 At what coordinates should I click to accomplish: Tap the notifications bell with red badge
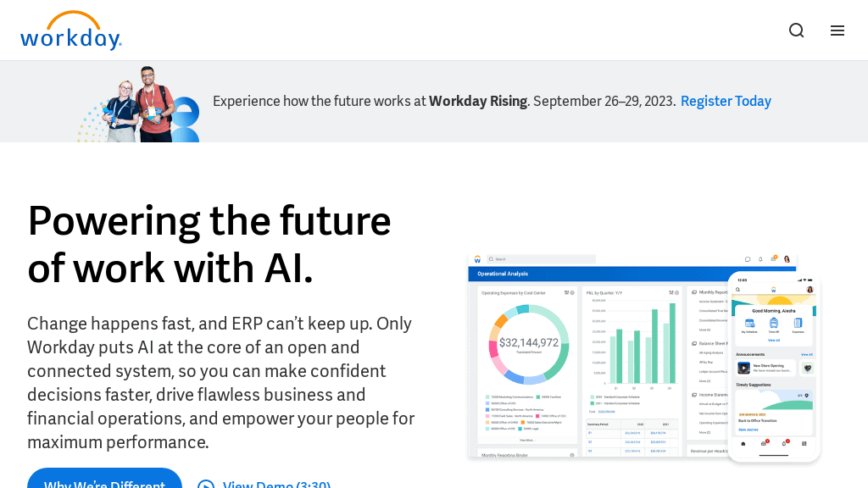point(784,443)
